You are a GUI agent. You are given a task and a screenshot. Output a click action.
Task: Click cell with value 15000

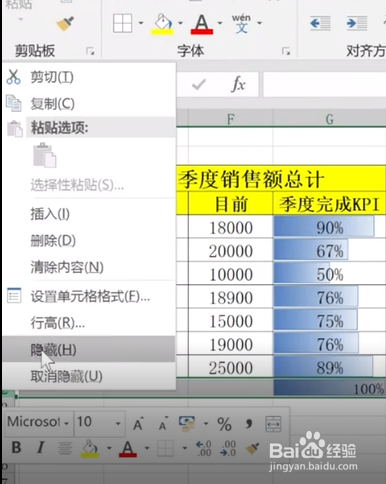point(230,321)
